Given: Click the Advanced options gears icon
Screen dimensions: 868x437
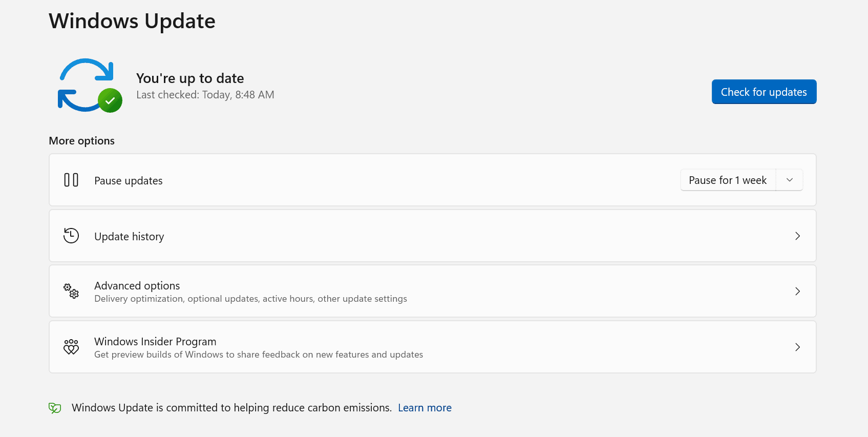Looking at the screenshot, I should point(71,291).
